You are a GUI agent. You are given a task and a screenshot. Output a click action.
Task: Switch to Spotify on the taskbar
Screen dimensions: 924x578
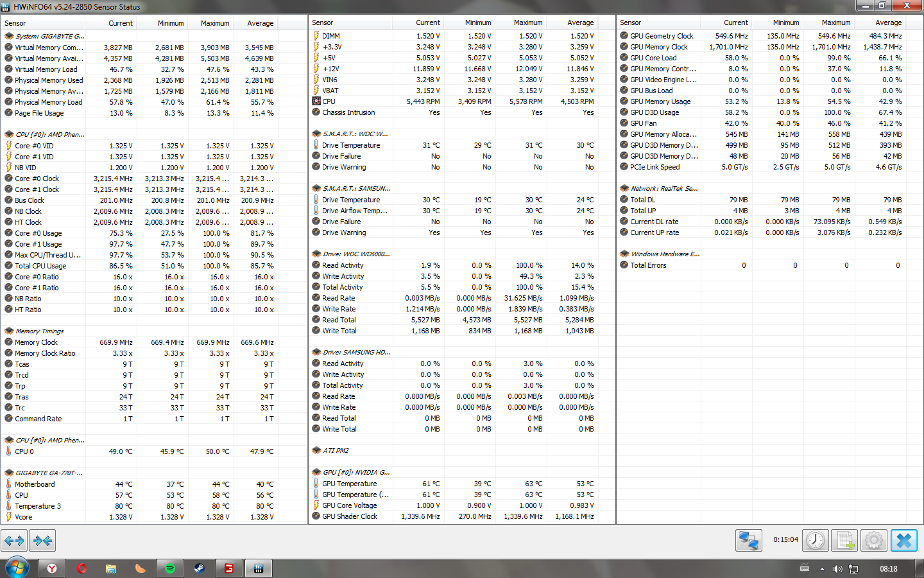170,568
